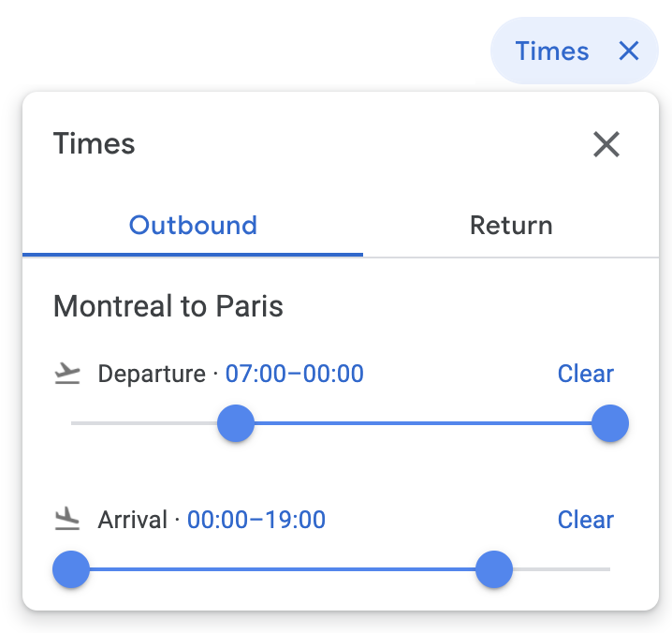Click the Departure slider's earliest time handle
Image resolution: width=672 pixels, height=633 pixels.
[236, 423]
